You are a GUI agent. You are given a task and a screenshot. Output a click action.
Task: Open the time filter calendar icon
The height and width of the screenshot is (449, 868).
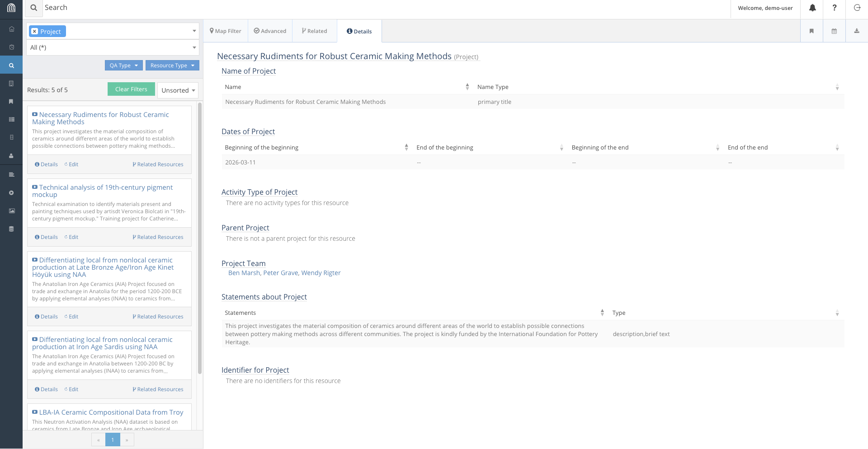tap(834, 31)
